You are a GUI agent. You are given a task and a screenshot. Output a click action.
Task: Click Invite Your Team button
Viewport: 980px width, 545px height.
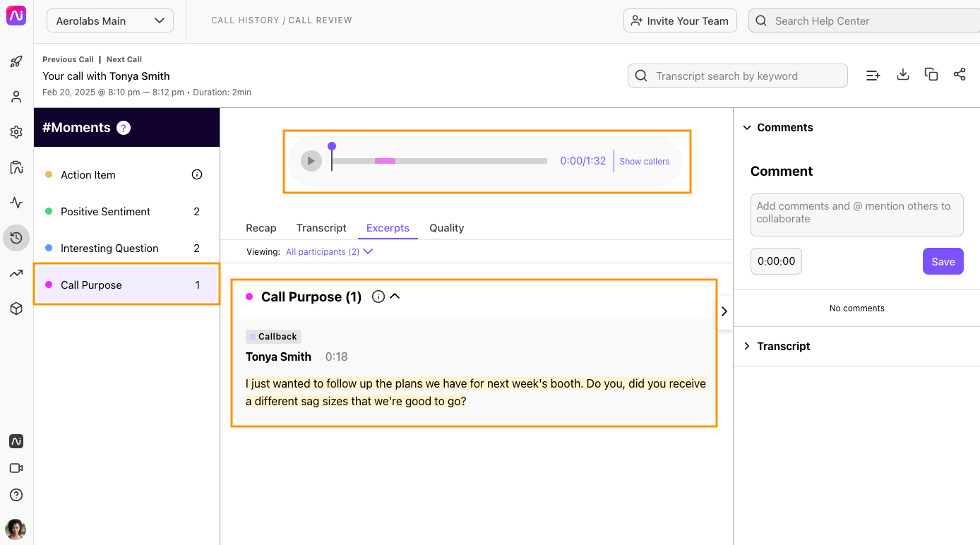click(x=681, y=20)
